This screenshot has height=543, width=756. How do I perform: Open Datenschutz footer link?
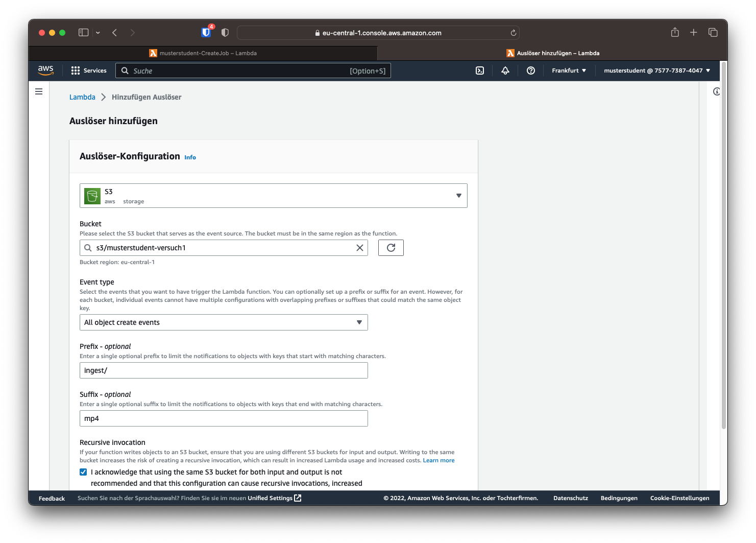(571, 498)
